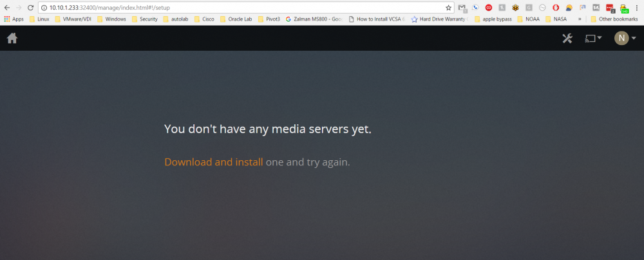This screenshot has height=260, width=644.
Task: Open the Other bookmarks folder
Action: pyautogui.click(x=615, y=19)
